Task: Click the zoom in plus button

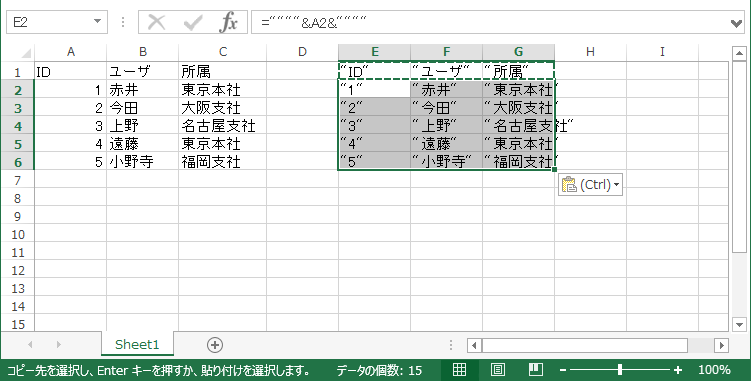Action: coord(678,370)
